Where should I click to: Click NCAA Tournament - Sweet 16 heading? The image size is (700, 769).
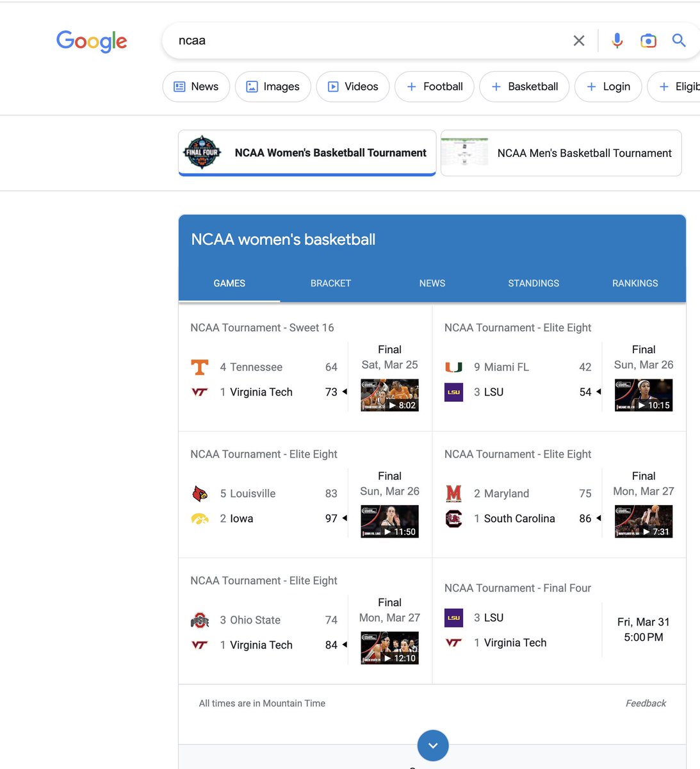(262, 327)
